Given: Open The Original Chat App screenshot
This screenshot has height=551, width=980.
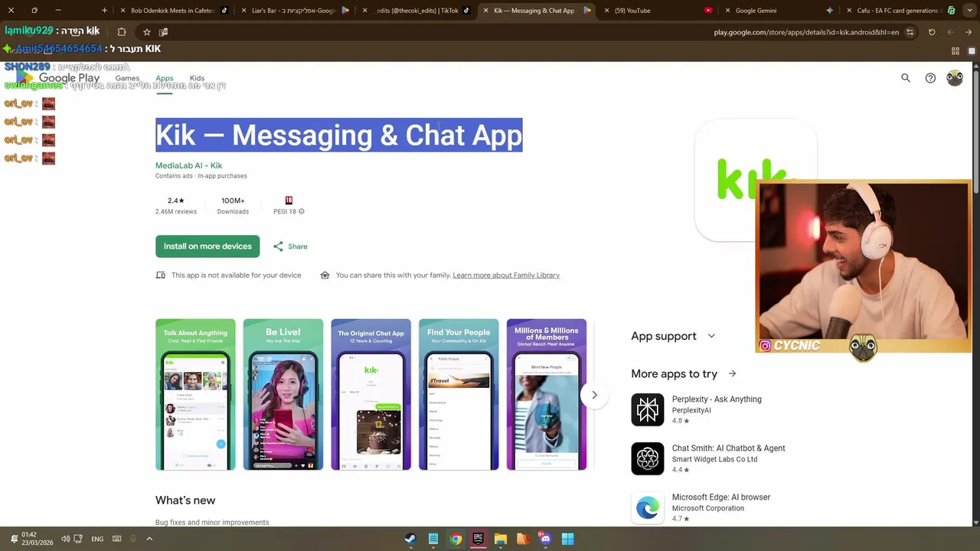Looking at the screenshot, I should 371,394.
